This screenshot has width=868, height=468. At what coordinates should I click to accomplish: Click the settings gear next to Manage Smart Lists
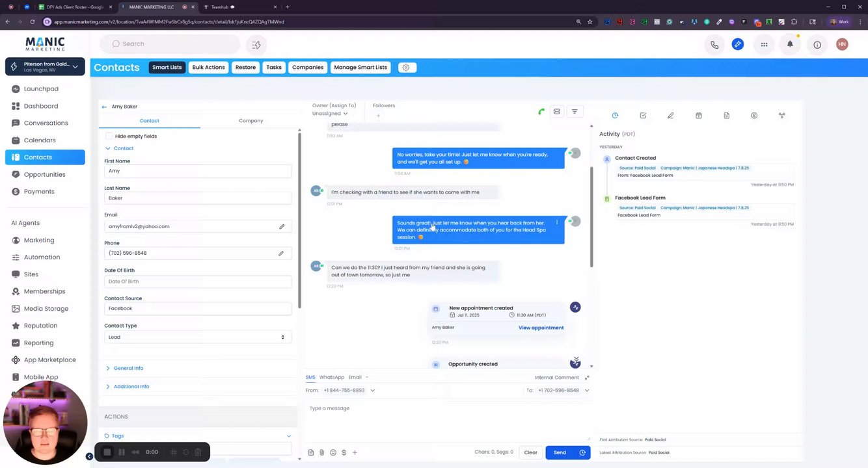click(405, 68)
